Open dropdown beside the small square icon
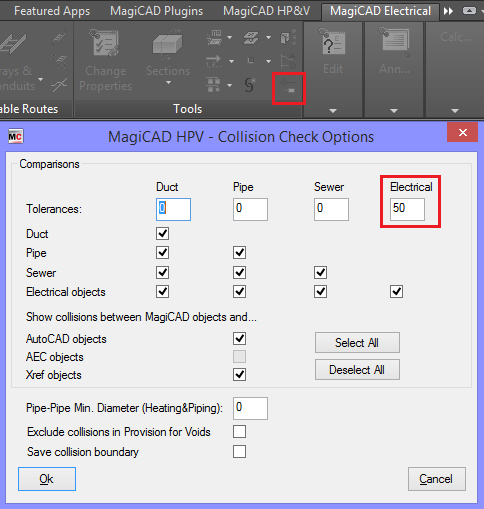Screen dimensions: 484x509 tap(268, 61)
